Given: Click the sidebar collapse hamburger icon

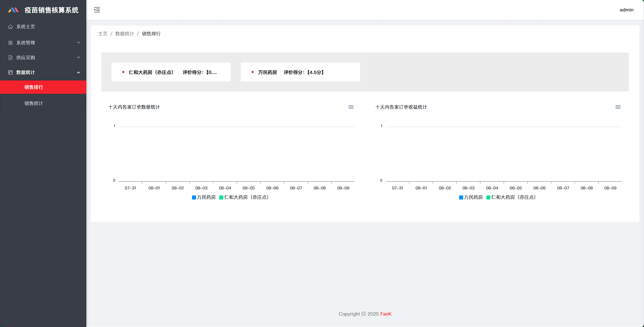Looking at the screenshot, I should pyautogui.click(x=97, y=10).
